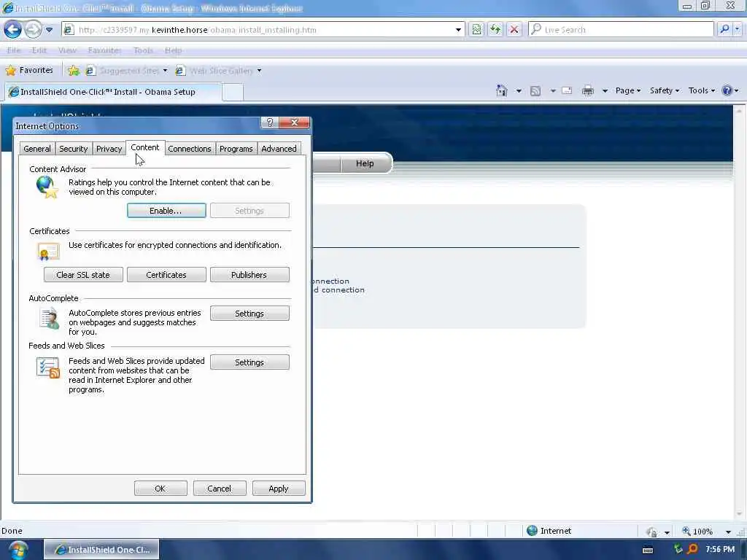Click the Clear SSL state button
The image size is (747, 560).
(x=83, y=275)
